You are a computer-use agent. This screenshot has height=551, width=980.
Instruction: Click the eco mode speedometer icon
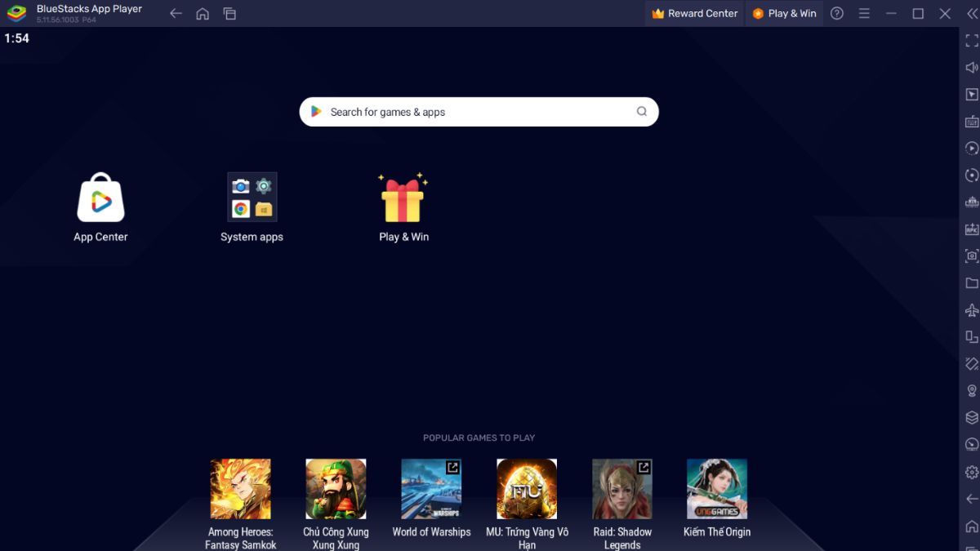972,445
